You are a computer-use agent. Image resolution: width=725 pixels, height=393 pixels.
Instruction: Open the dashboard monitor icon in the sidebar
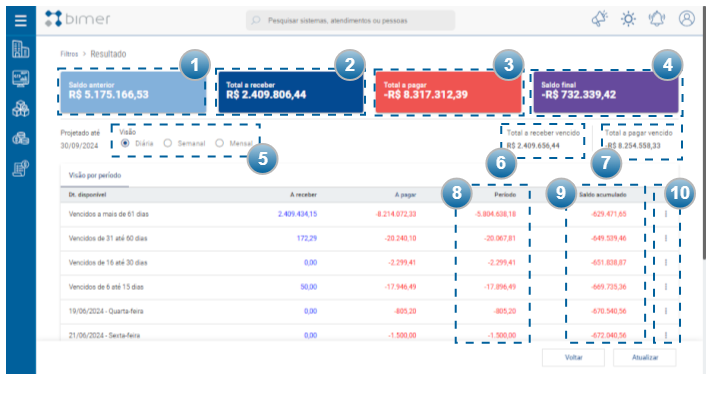[x=20, y=79]
